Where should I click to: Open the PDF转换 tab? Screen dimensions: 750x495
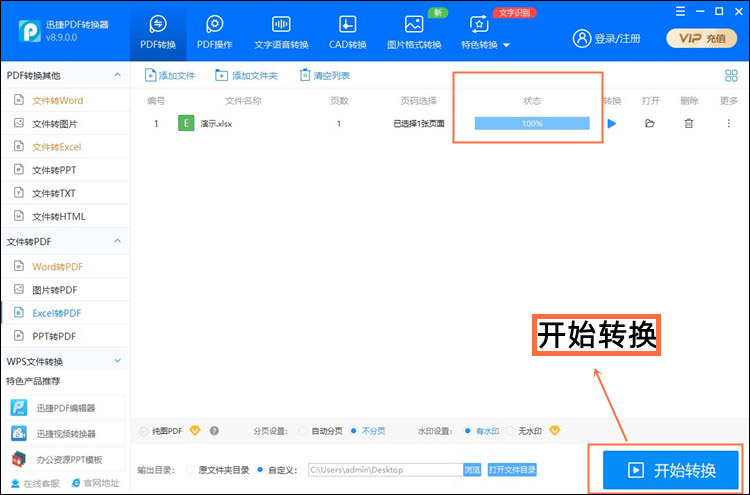click(158, 33)
